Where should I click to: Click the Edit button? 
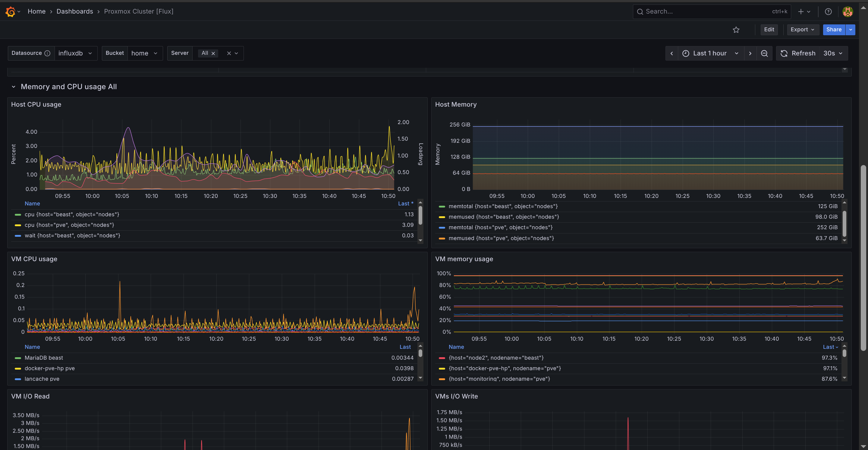coord(769,30)
